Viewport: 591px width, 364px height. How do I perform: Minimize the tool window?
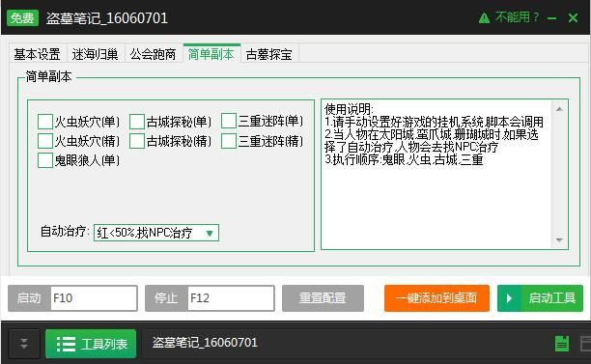point(551,18)
